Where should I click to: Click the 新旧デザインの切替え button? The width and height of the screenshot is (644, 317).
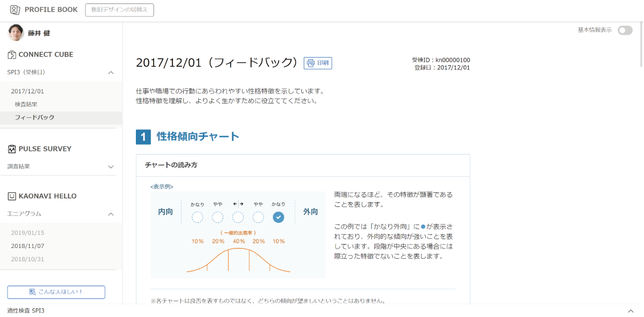point(119,10)
